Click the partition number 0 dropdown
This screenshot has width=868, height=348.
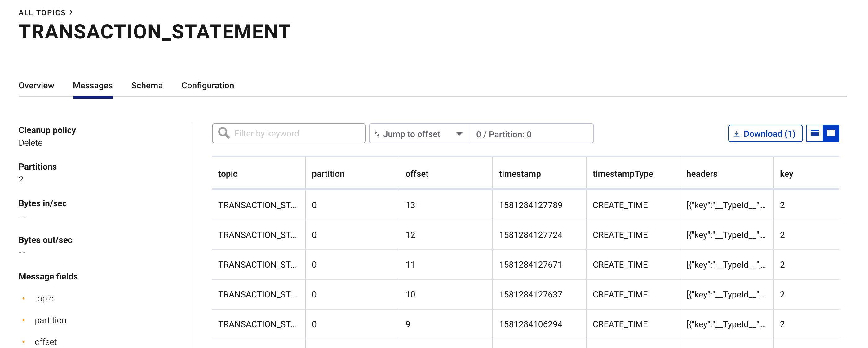530,134
